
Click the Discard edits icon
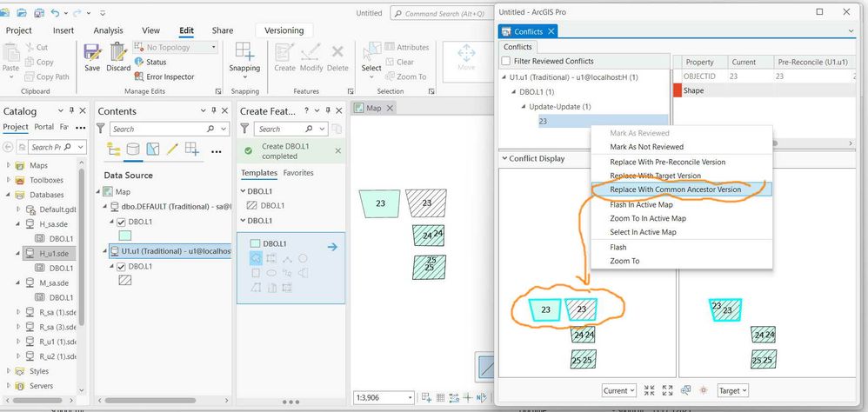tap(118, 57)
